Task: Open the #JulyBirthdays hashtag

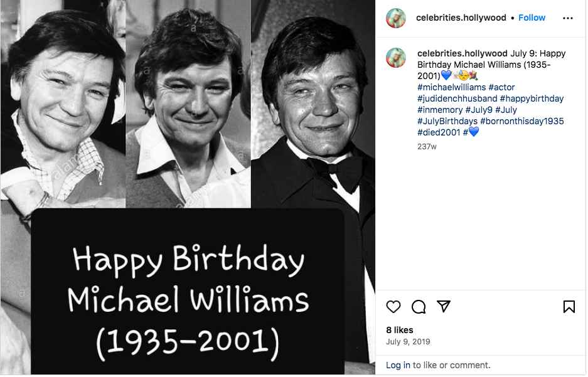Action: pyautogui.click(x=447, y=121)
